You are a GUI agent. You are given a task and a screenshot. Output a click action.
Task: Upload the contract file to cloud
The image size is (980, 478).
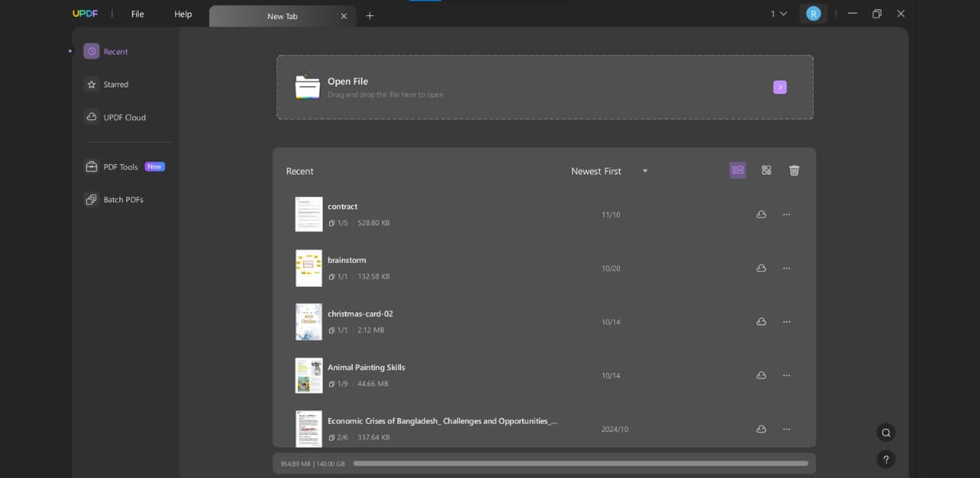760,214
